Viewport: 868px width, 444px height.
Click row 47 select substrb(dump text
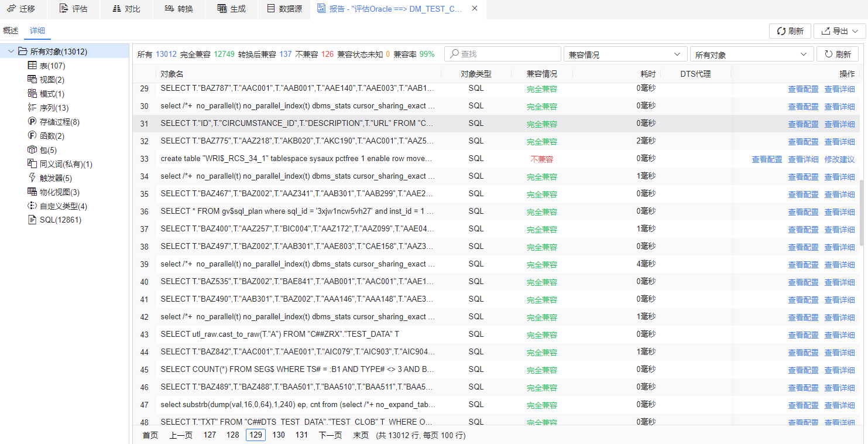[297, 405]
